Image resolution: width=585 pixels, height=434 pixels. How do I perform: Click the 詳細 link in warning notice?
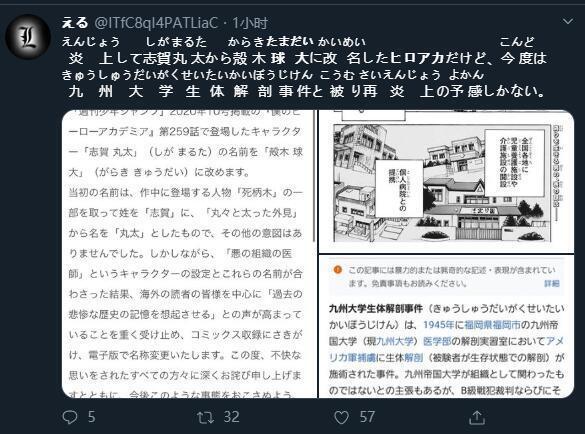pyautogui.click(x=552, y=284)
